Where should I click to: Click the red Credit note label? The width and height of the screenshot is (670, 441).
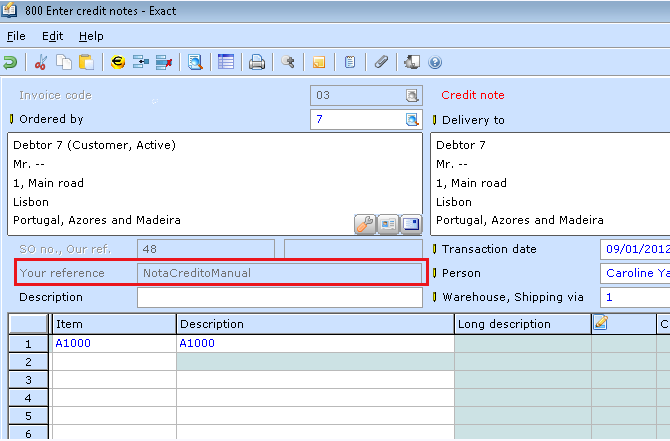[x=473, y=95]
